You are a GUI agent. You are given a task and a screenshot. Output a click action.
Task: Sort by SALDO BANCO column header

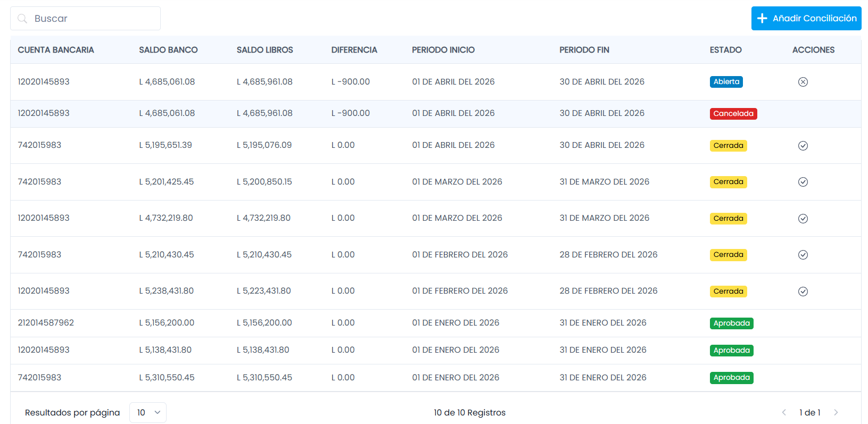point(168,50)
